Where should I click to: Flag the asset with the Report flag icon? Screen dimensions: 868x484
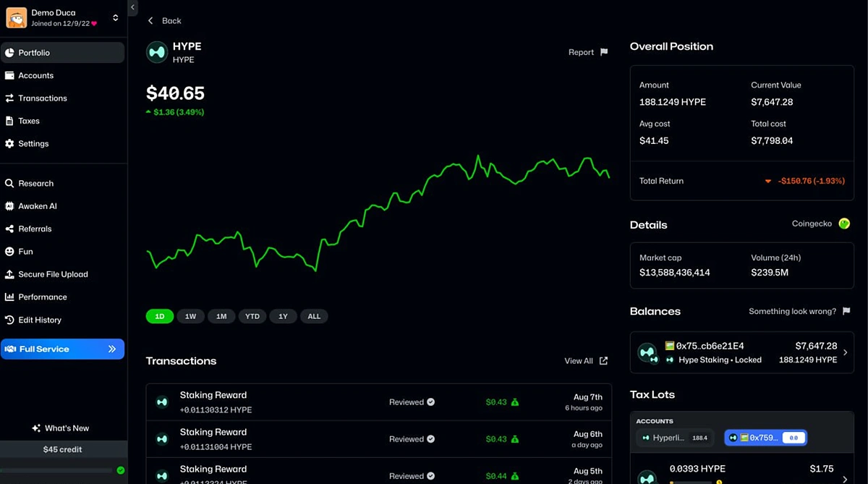click(x=605, y=51)
